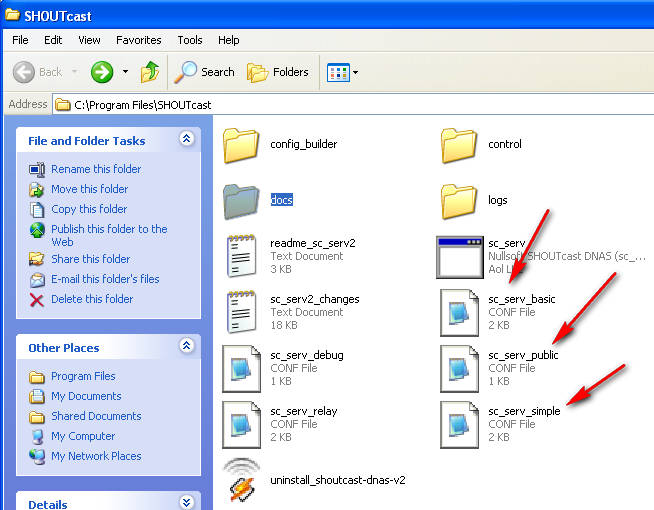Screen dimensions: 654x510
Task: Open the Tools menu
Action: [x=190, y=40]
